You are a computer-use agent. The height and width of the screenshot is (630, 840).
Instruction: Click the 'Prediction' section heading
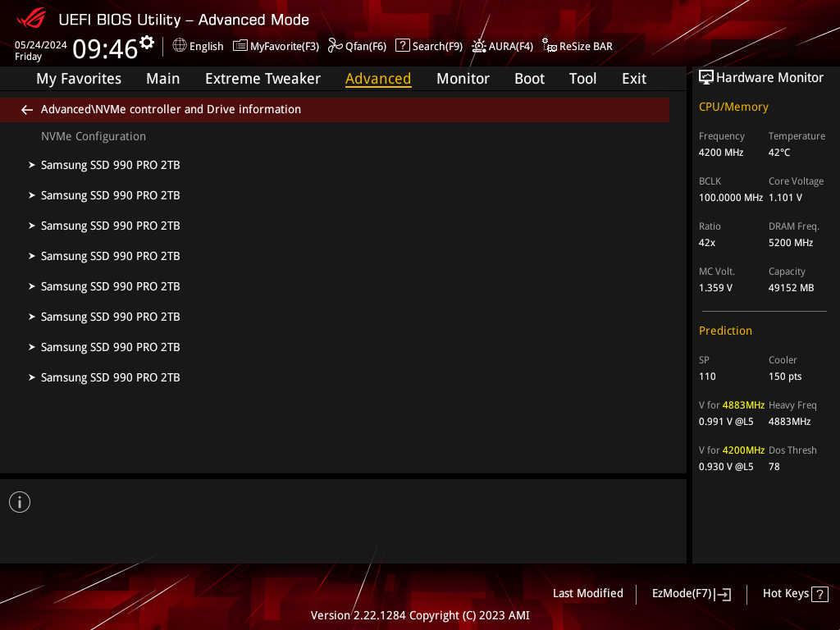coord(725,331)
